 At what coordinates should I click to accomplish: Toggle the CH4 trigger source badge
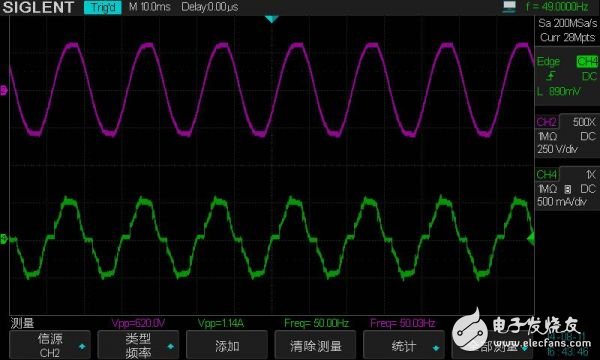(x=587, y=62)
